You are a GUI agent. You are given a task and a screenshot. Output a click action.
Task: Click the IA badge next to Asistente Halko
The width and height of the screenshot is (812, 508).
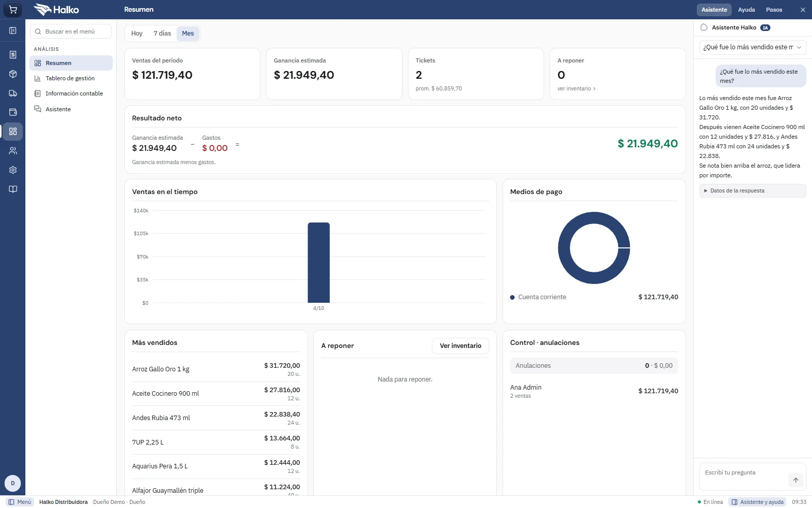coord(765,28)
